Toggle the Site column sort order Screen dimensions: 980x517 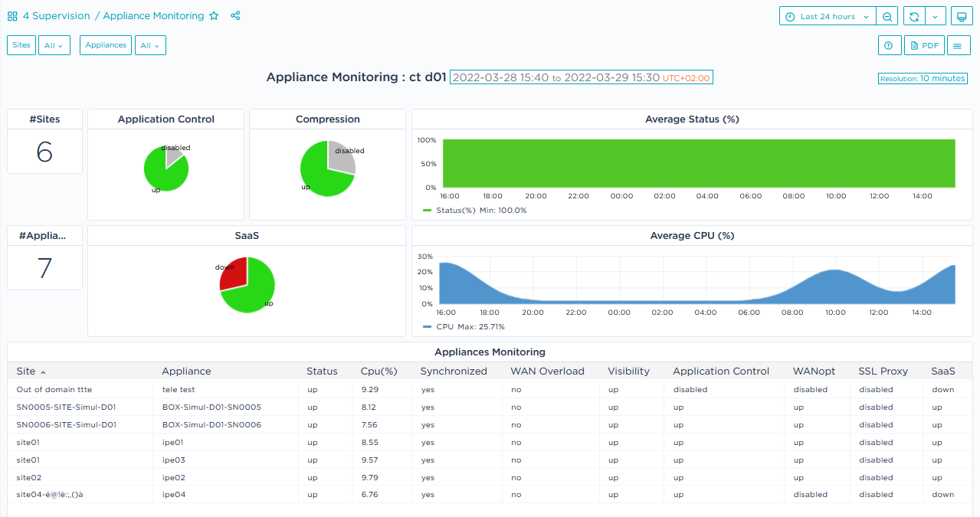tap(27, 371)
